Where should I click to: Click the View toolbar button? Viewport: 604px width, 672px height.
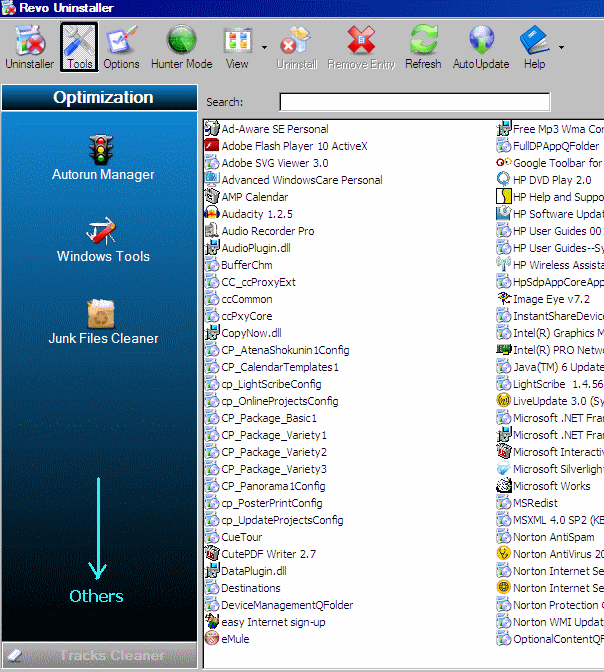237,47
